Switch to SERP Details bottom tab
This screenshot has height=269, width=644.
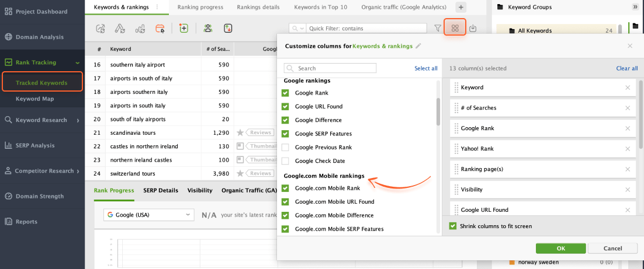[161, 190]
